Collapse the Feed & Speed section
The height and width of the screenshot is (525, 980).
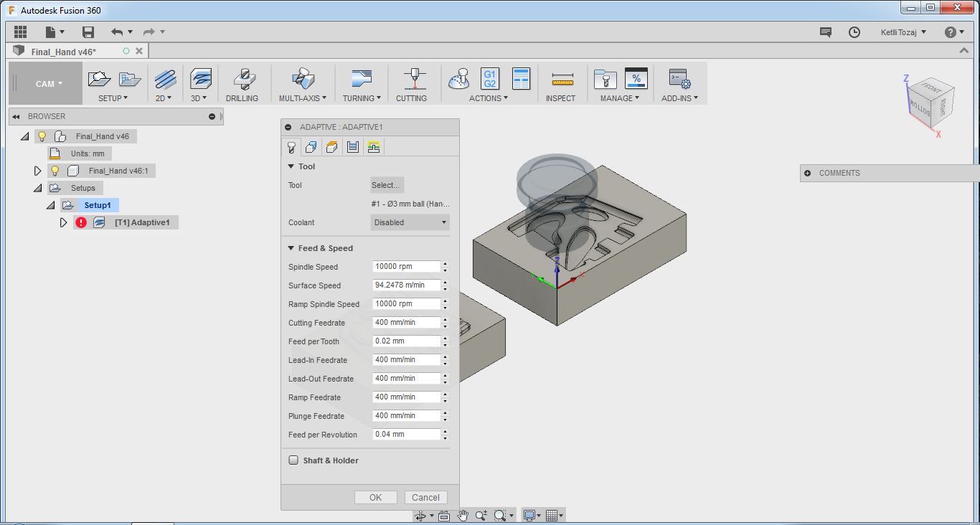tap(291, 248)
